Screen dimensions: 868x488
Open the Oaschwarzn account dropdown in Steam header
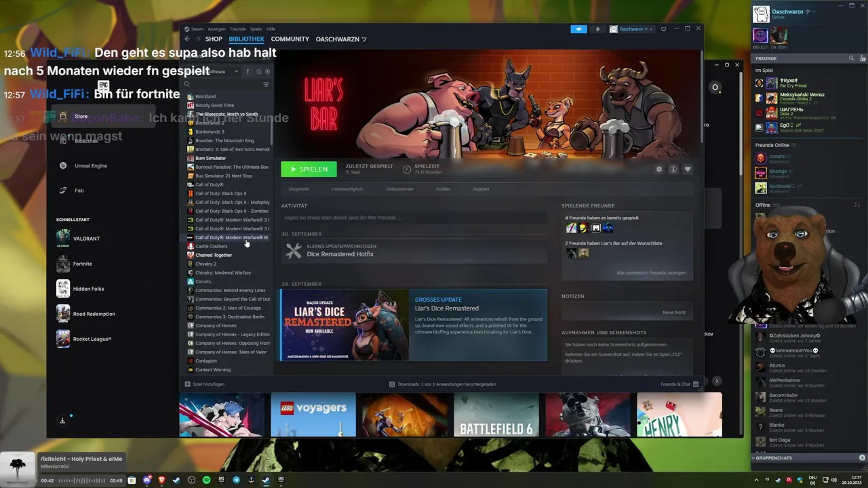631,29
